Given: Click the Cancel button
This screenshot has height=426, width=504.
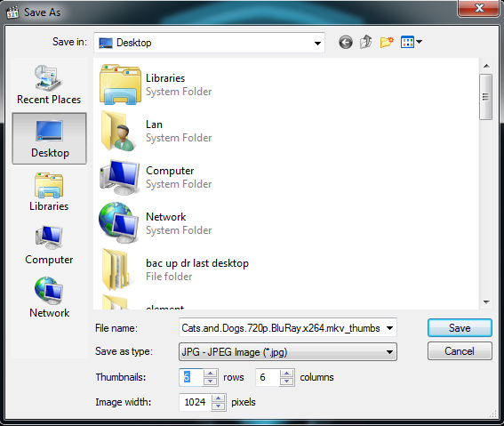Looking at the screenshot, I should click(460, 351).
